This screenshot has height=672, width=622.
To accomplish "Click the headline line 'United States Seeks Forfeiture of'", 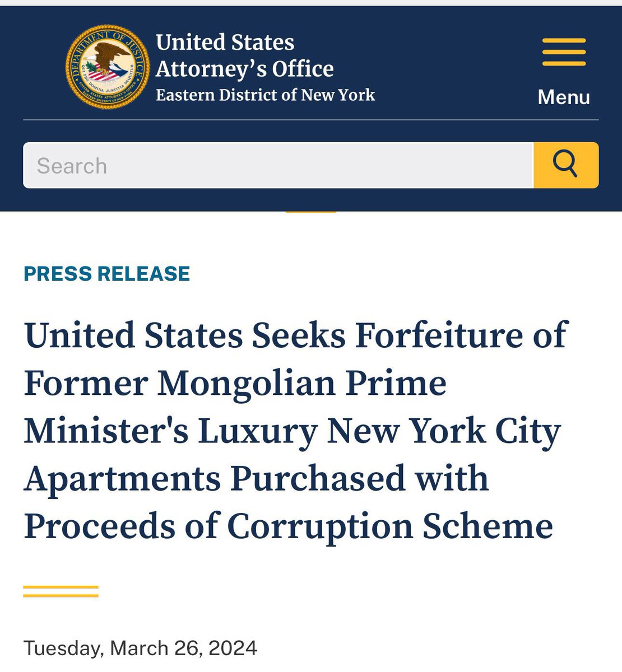I will click(x=296, y=335).
